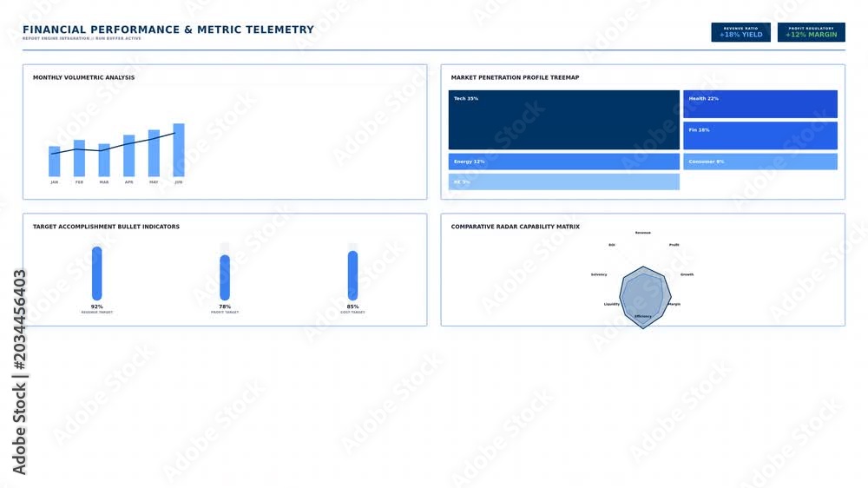The width and height of the screenshot is (868, 488).
Task: Click the Financial Performance & Metric Telemetry heading
Action: tap(168, 30)
